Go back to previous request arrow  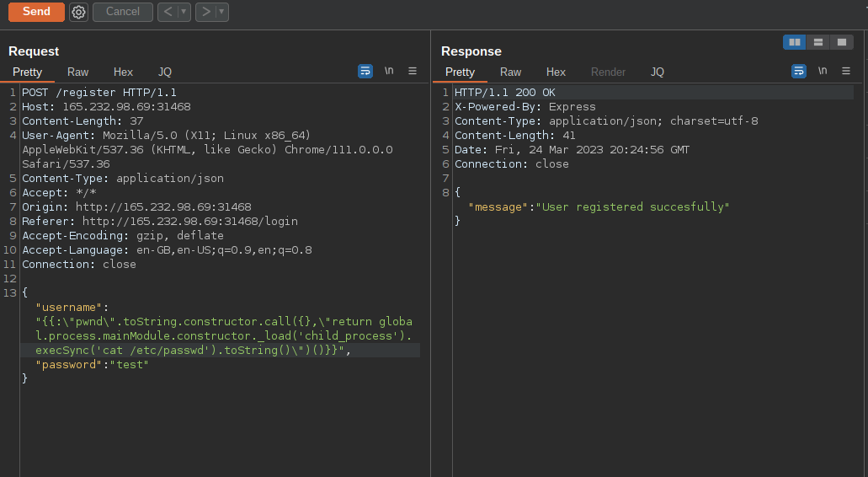(168, 12)
